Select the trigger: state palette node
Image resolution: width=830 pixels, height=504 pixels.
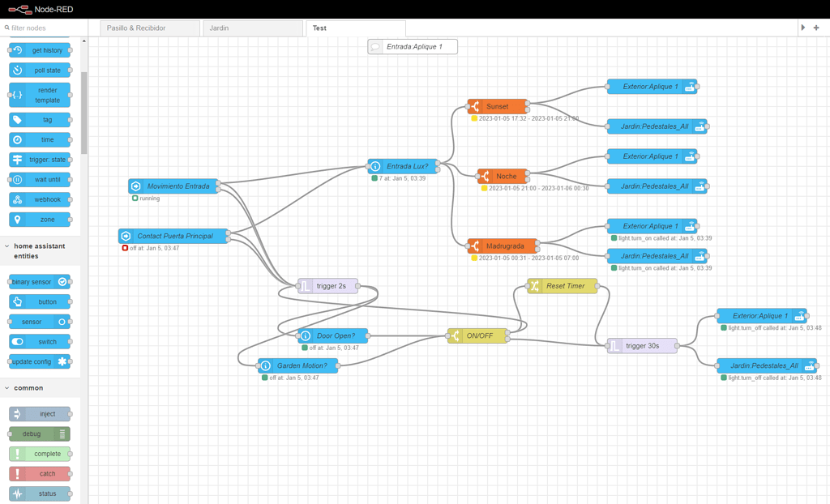38,160
